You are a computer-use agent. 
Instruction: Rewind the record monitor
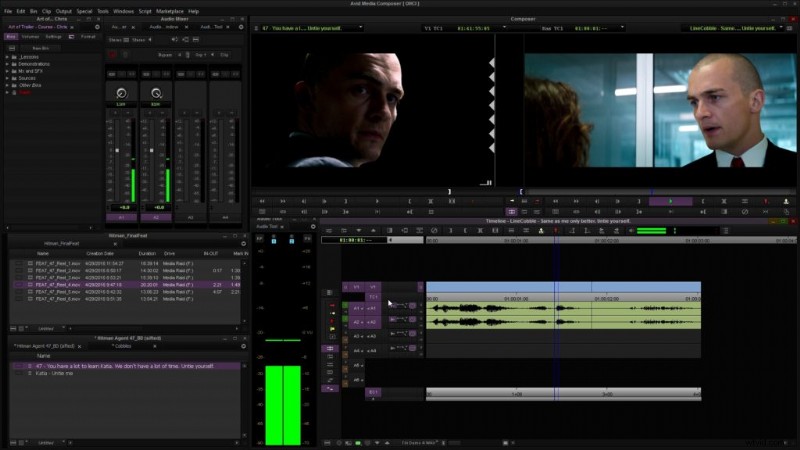click(556, 201)
